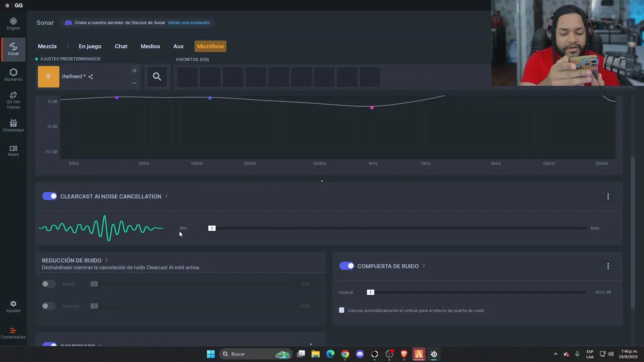Switch to the Mezcla tab
The height and width of the screenshot is (362, 644).
47,46
